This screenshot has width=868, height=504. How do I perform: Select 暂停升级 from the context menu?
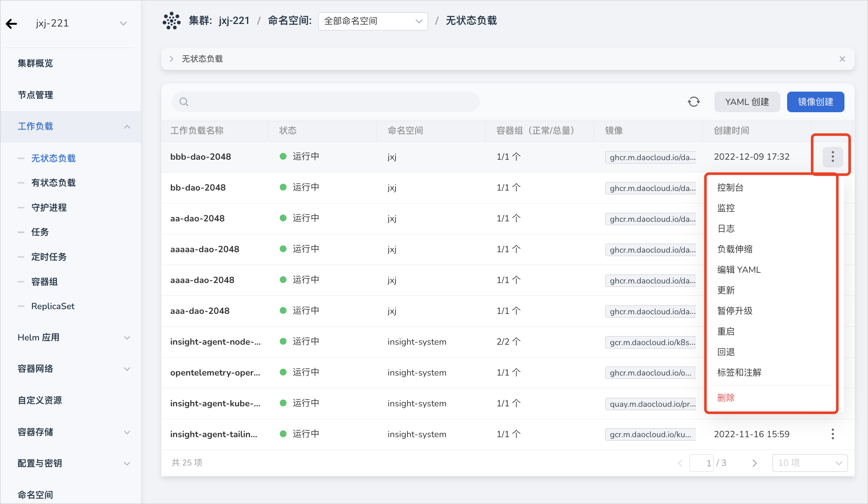click(734, 311)
